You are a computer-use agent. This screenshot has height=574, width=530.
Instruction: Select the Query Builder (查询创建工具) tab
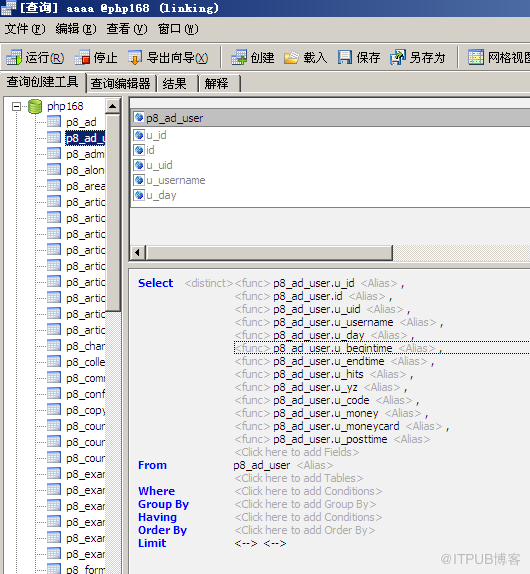tap(42, 82)
